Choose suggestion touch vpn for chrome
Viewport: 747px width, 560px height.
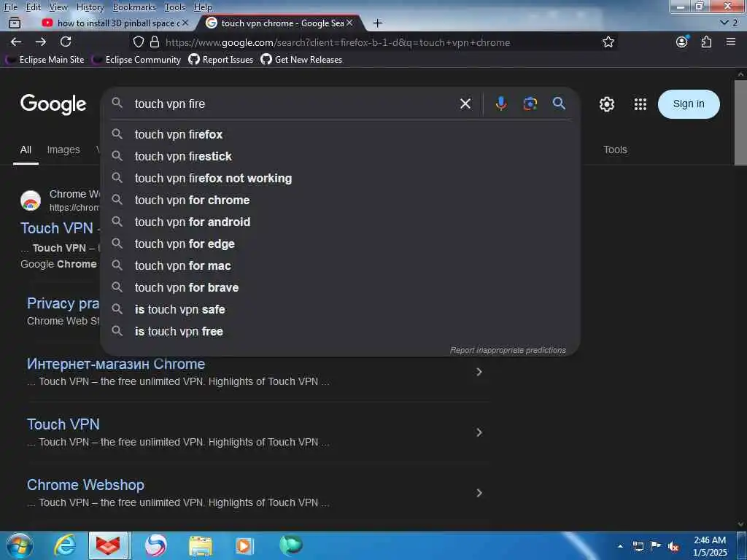(340, 200)
